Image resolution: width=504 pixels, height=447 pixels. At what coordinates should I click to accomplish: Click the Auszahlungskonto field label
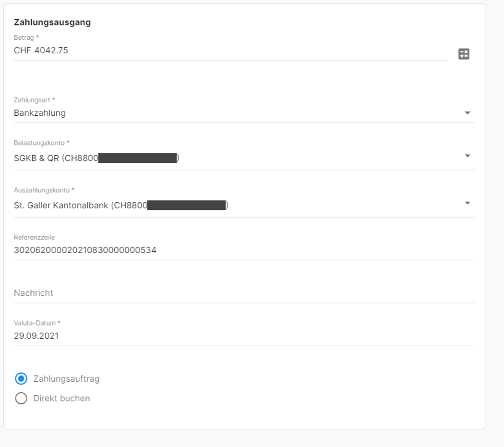44,190
